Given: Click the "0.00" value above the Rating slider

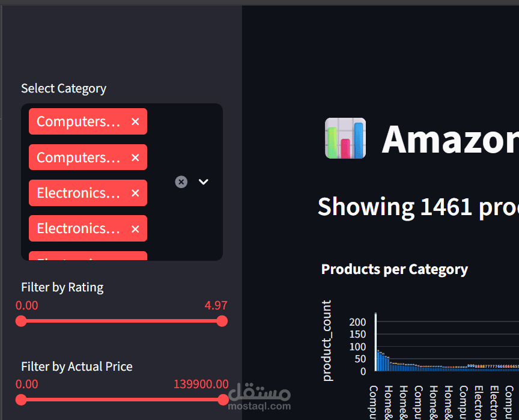Looking at the screenshot, I should (x=27, y=305).
